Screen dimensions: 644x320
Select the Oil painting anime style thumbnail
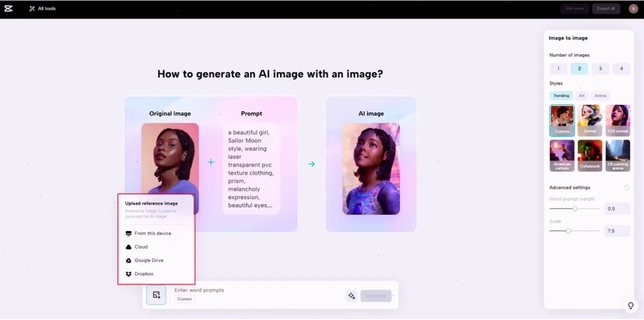click(618, 156)
